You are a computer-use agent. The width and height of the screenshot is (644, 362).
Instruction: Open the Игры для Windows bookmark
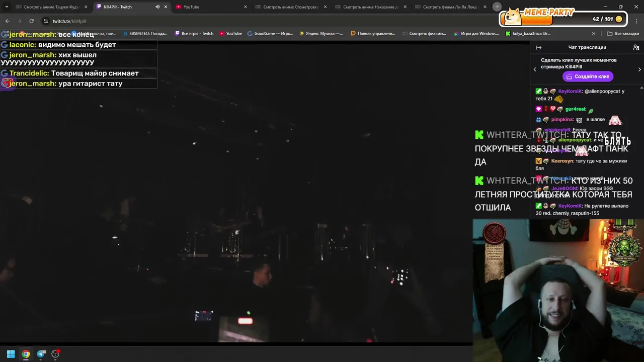click(476, 34)
